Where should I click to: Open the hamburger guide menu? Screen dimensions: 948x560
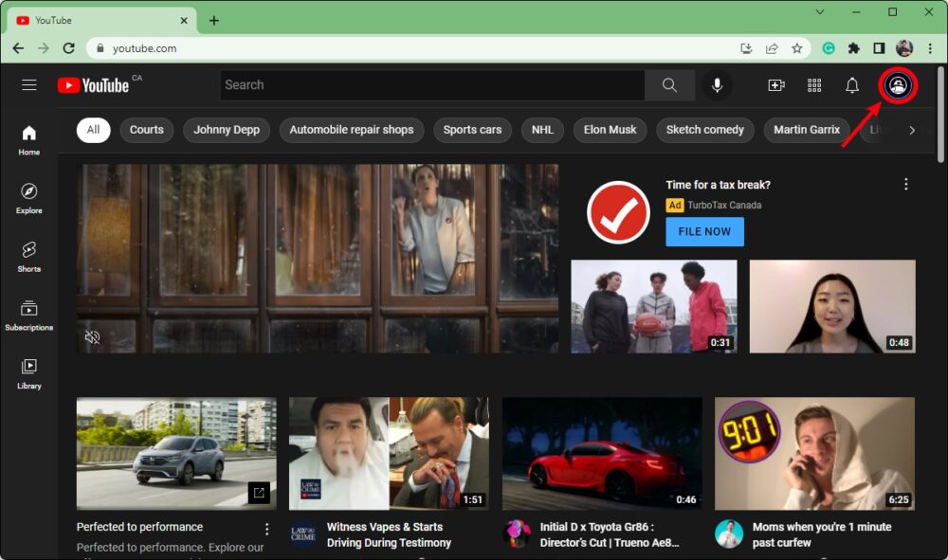[29, 85]
